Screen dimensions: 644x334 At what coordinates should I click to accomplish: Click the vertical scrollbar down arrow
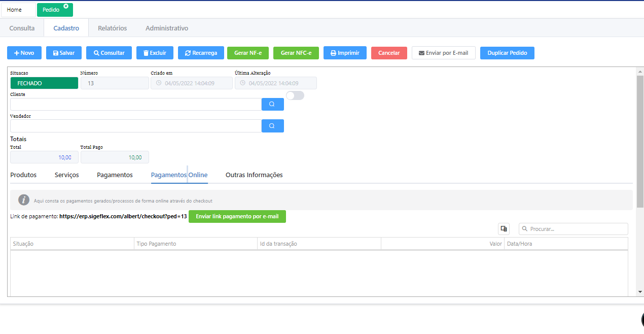(x=639, y=292)
